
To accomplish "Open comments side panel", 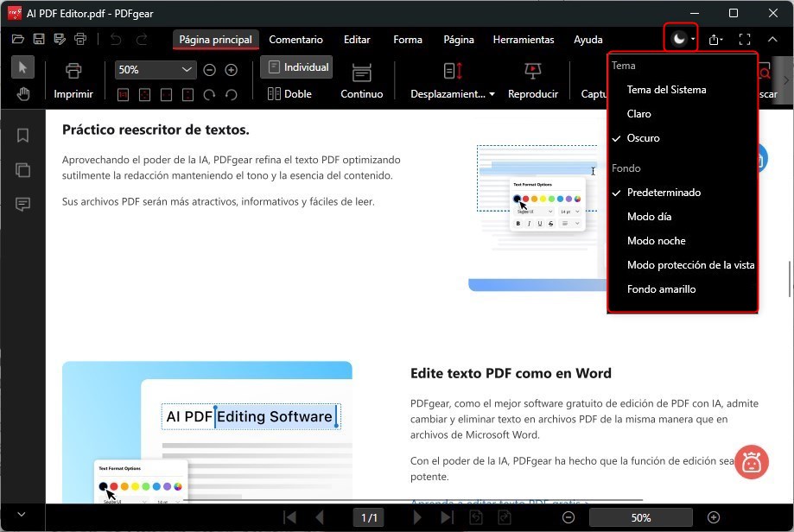I will pos(22,204).
